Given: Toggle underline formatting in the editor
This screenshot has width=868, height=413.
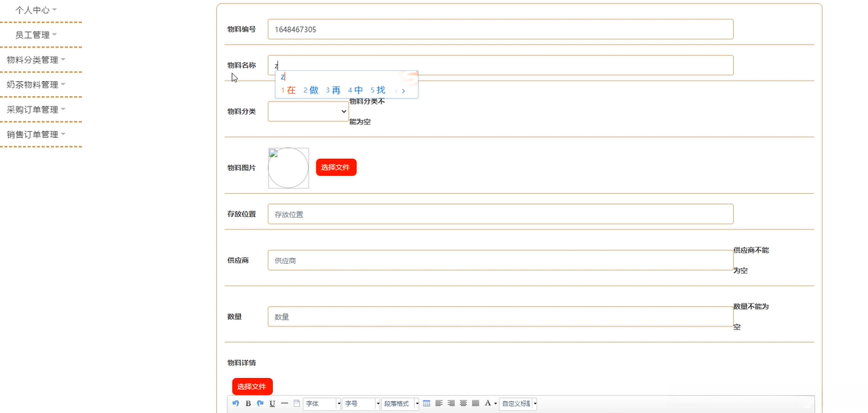Looking at the screenshot, I should point(272,403).
